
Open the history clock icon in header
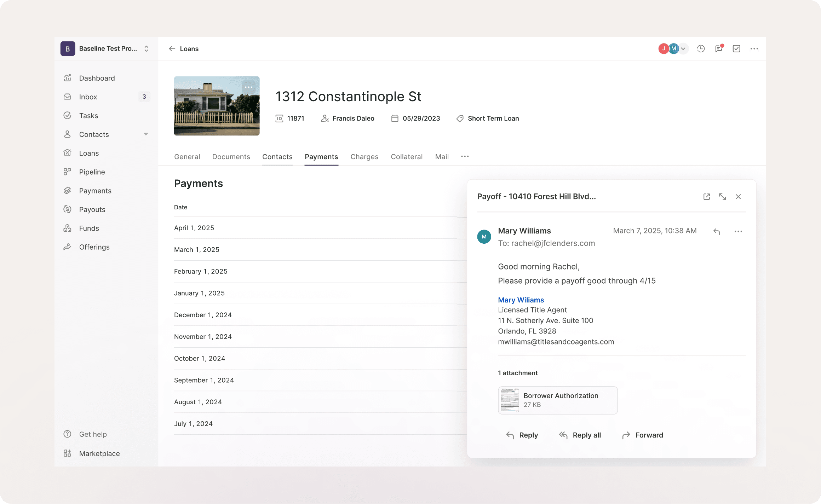coord(701,49)
